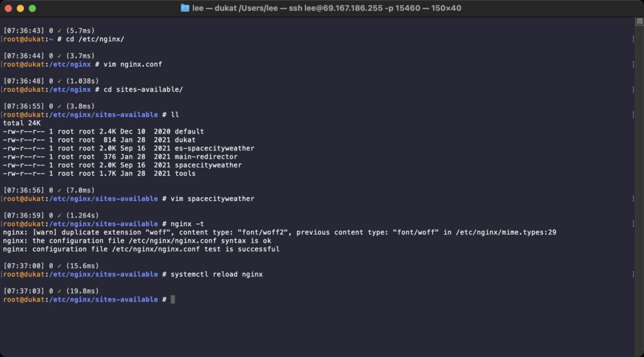Screen dimensions: 644x357
Task: Click the folder proxy icon in title bar
Action: point(184,8)
